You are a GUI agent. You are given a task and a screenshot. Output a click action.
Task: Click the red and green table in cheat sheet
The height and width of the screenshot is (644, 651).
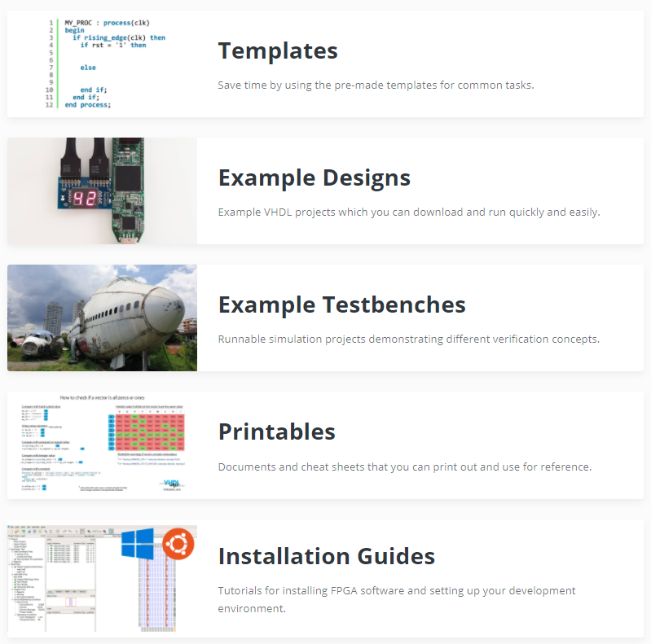coord(150,432)
